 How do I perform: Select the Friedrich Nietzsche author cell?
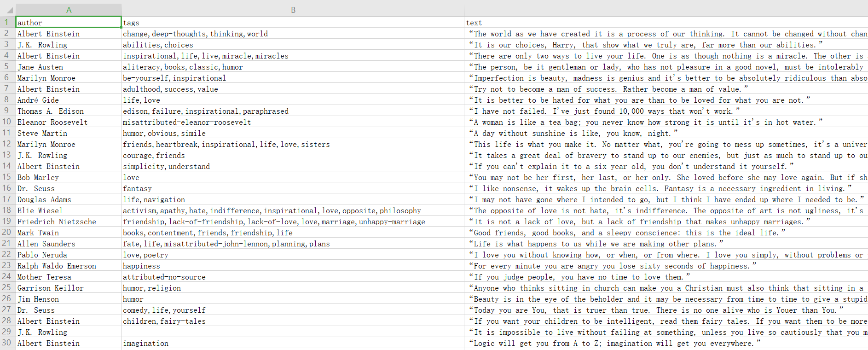click(69, 222)
